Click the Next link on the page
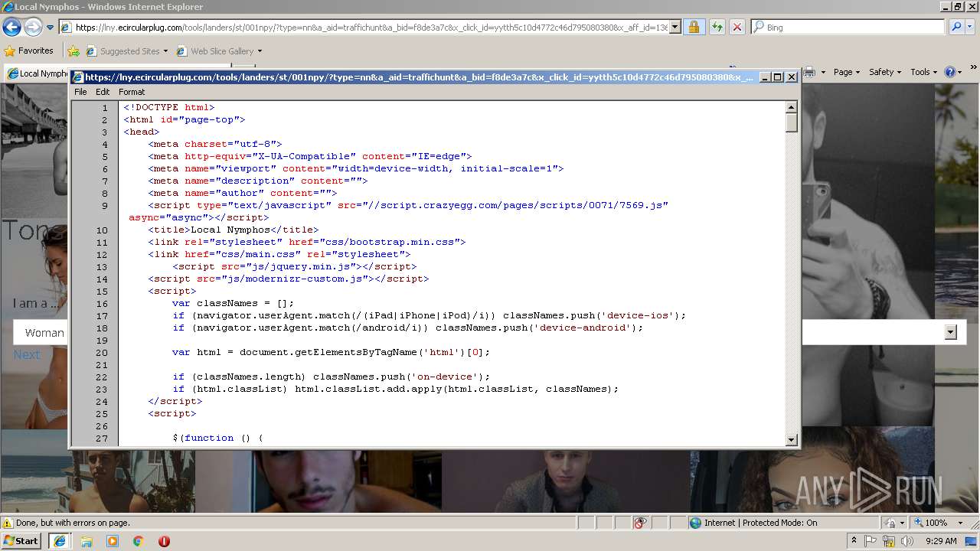Image resolution: width=980 pixels, height=551 pixels. pos(26,354)
